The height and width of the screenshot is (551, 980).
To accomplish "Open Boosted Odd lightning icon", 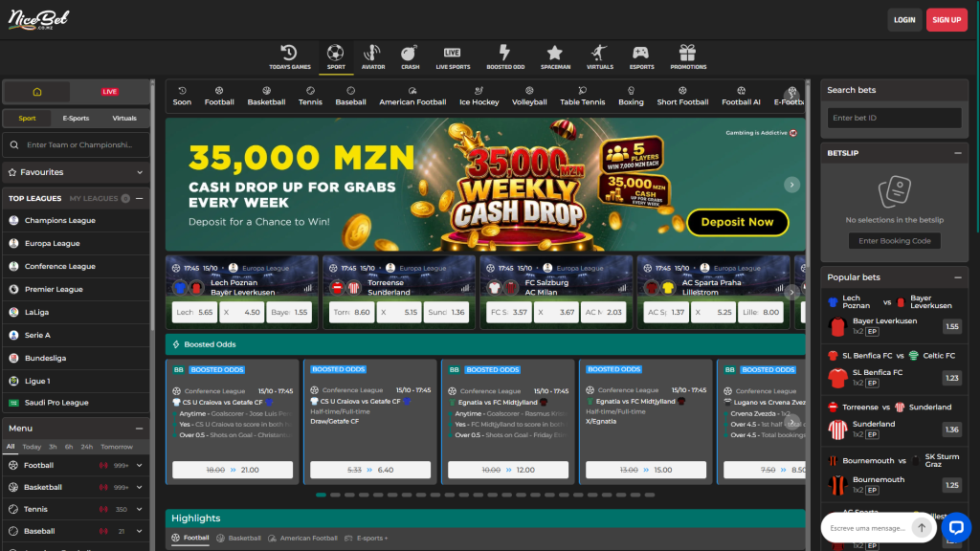I will point(505,56).
